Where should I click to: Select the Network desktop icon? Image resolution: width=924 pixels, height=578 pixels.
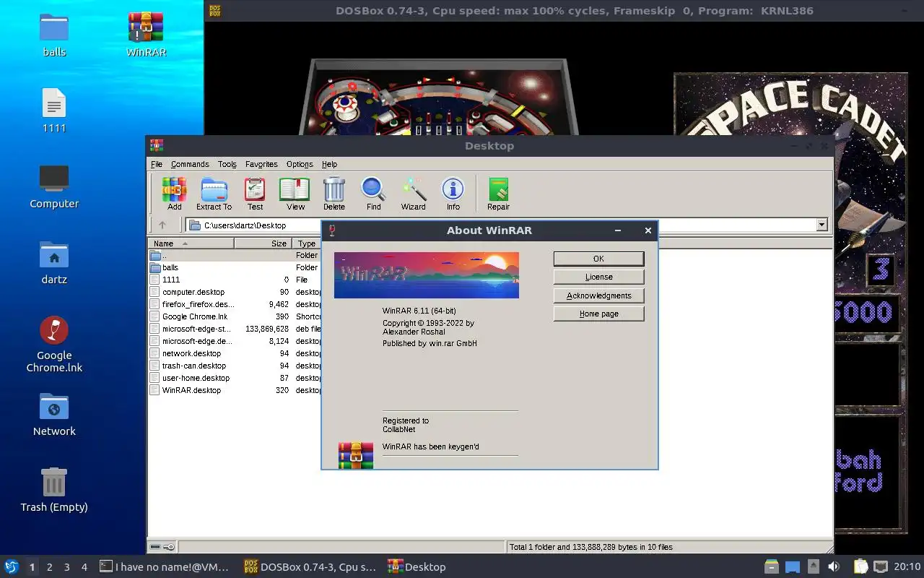pos(54,415)
